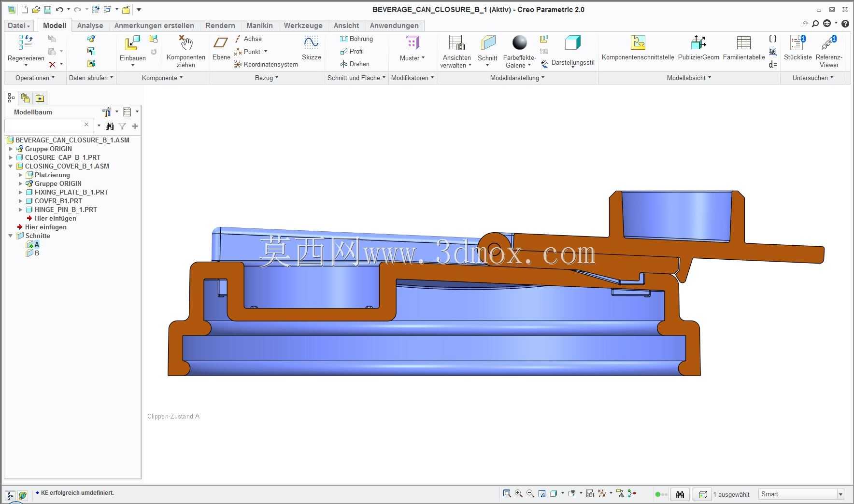
Task: Click the d= relations icon
Action: point(773,64)
